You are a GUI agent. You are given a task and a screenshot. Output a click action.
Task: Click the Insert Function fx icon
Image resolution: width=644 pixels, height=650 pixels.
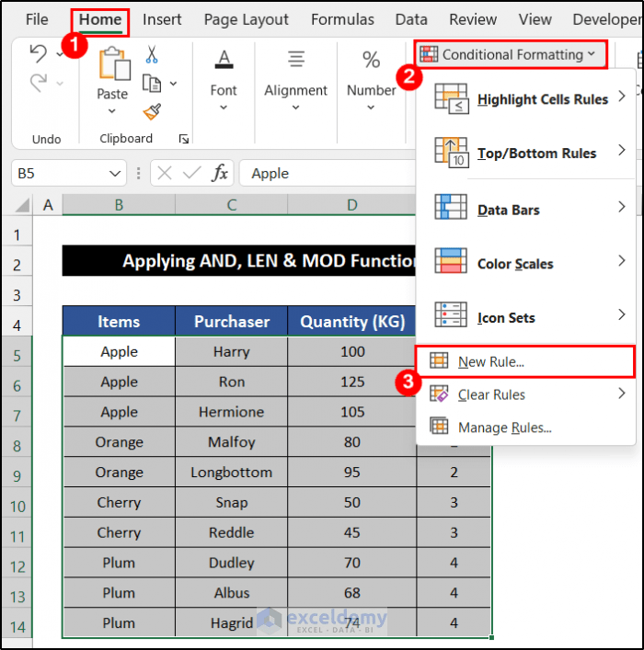[x=220, y=173]
